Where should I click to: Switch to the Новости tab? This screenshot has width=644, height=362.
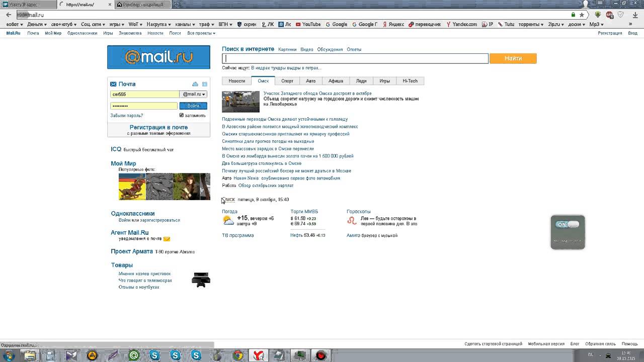click(236, 81)
